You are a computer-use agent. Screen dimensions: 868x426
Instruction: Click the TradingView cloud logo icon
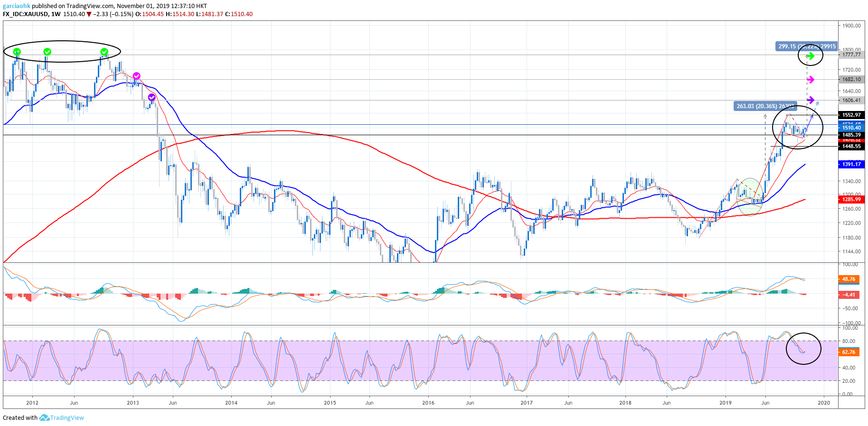tap(44, 418)
